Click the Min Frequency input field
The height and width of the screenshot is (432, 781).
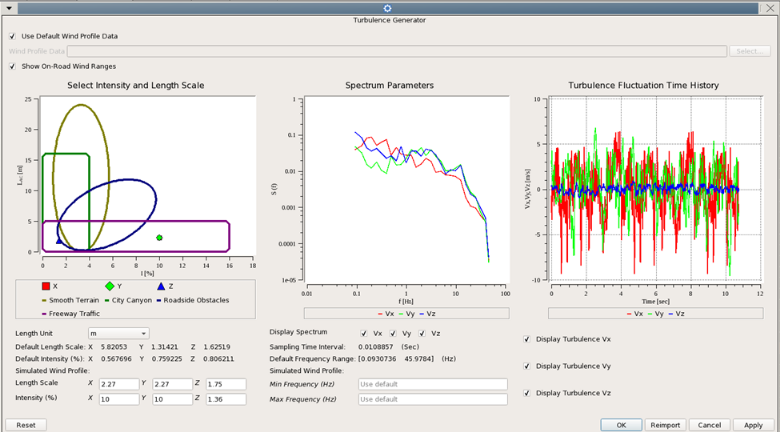(432, 384)
